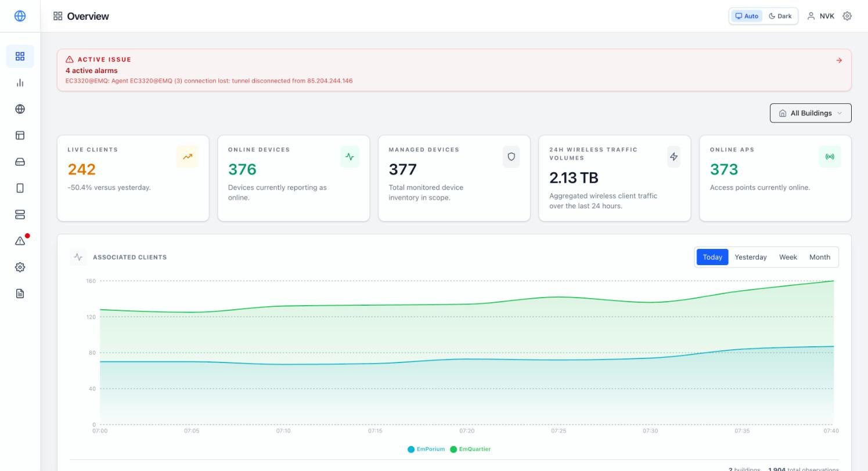The width and height of the screenshot is (868, 471).
Task: Toggle EmPorium series in chart legend
Action: pyautogui.click(x=426, y=449)
